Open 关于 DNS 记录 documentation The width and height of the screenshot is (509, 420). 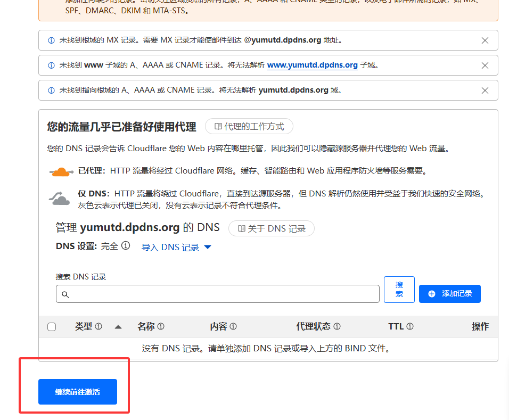[x=272, y=228]
